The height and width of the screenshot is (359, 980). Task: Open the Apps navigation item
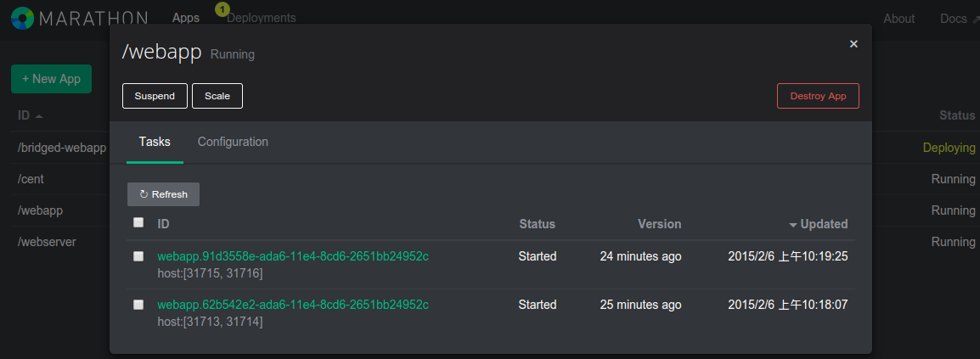point(185,18)
